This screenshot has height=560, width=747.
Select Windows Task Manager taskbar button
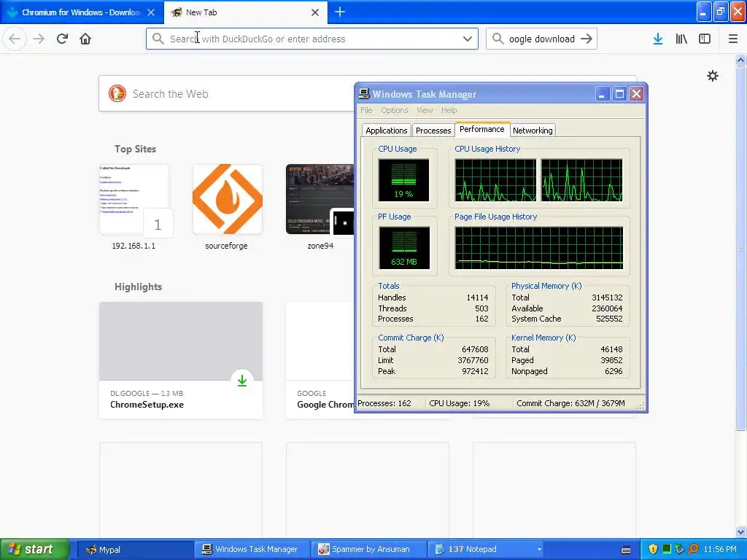(252, 550)
